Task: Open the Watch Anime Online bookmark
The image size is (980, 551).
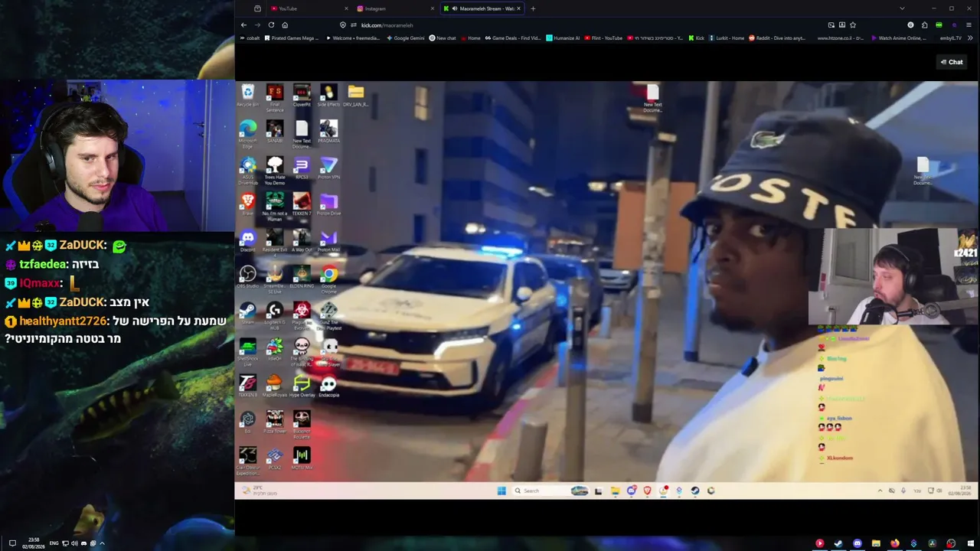Action: coord(899,37)
